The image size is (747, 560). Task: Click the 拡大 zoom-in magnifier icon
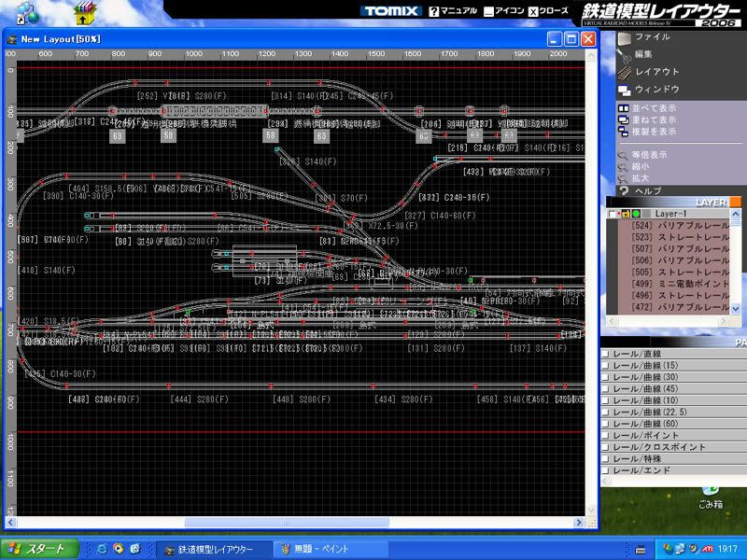(623, 178)
